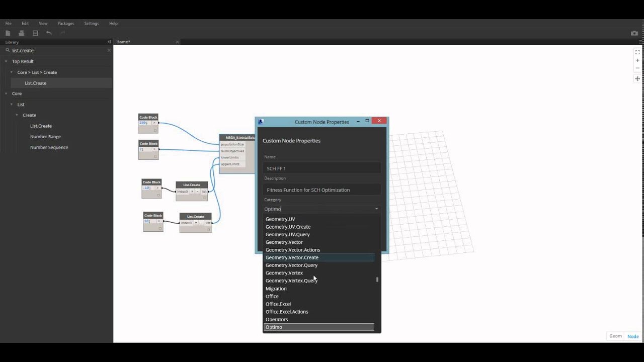Open the Packages menu
Viewport: 644px width, 362px height.
[x=65, y=23]
